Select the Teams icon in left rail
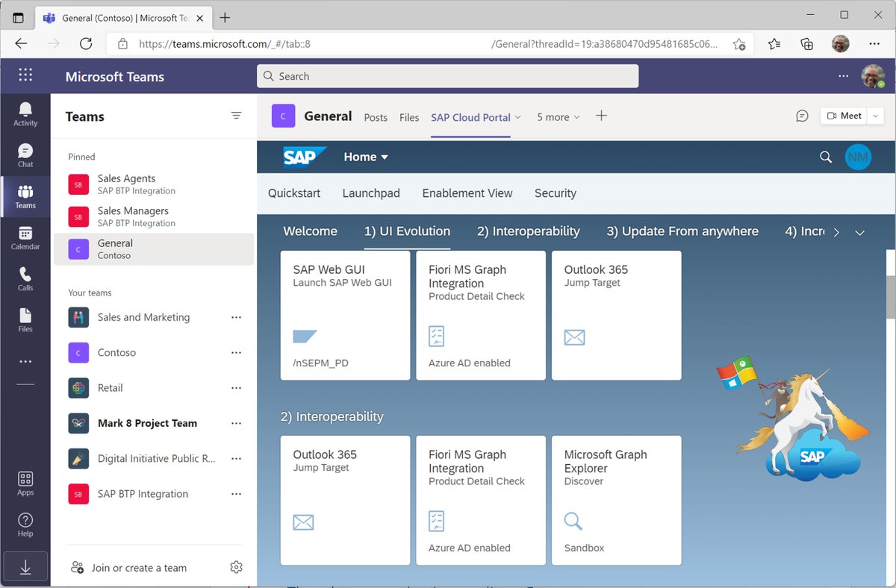 point(25,196)
